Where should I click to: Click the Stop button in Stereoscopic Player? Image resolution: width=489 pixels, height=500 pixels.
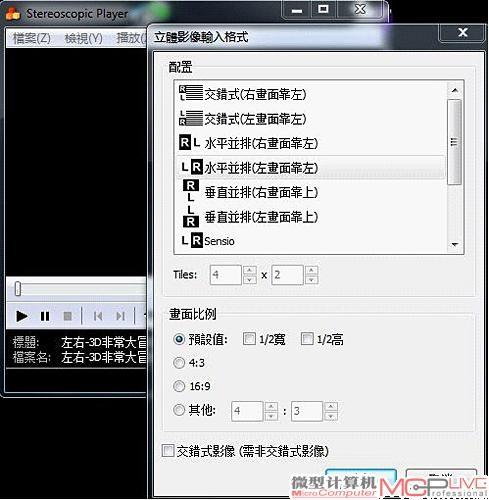68,316
